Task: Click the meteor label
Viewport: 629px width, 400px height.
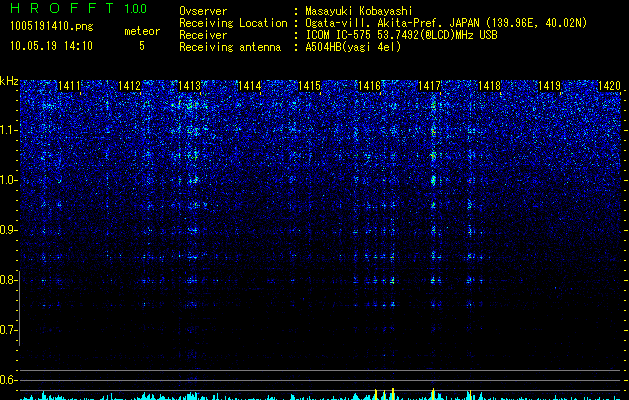Action: [142, 31]
